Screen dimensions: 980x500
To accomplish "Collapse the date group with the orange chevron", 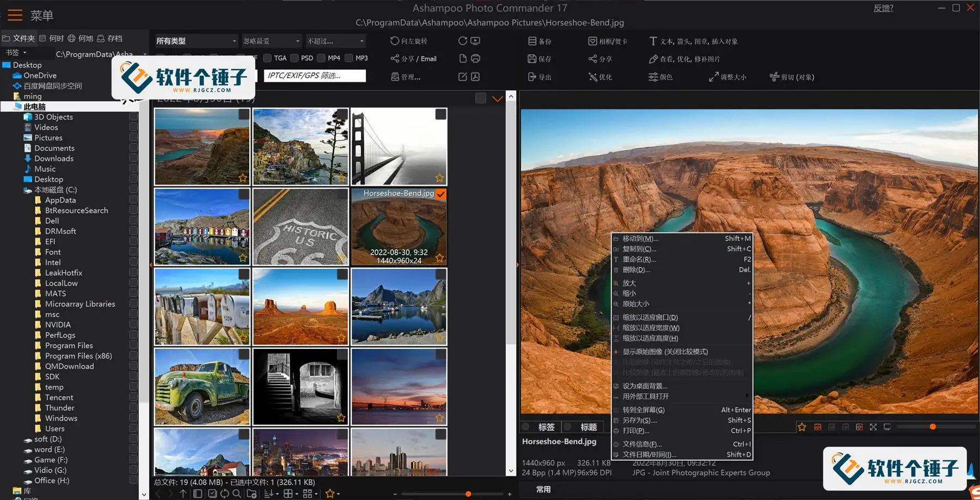I will 497,98.
